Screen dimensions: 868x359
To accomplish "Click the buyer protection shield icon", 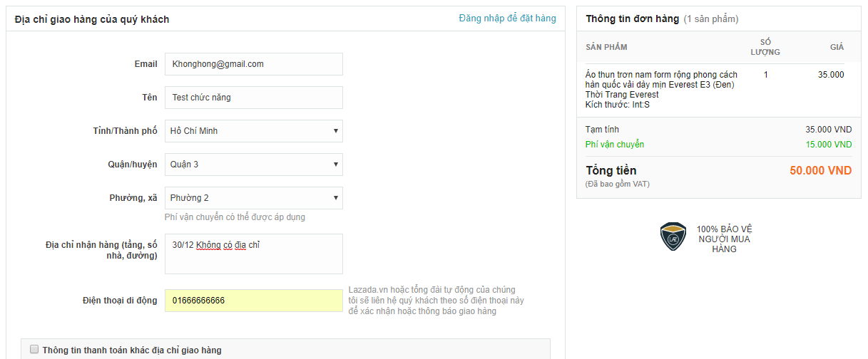I will 673,238.
